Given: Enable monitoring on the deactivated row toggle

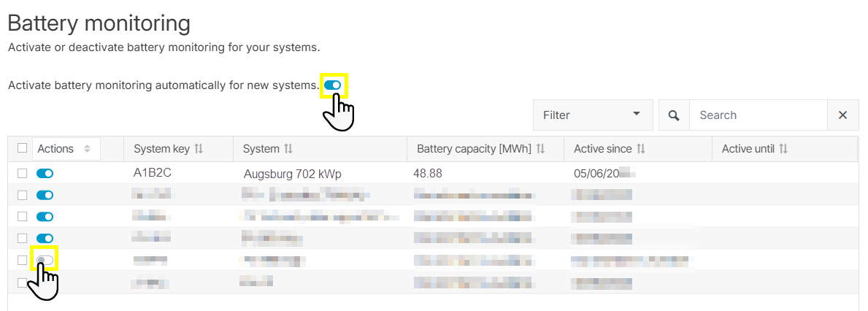Looking at the screenshot, I should click(45, 260).
